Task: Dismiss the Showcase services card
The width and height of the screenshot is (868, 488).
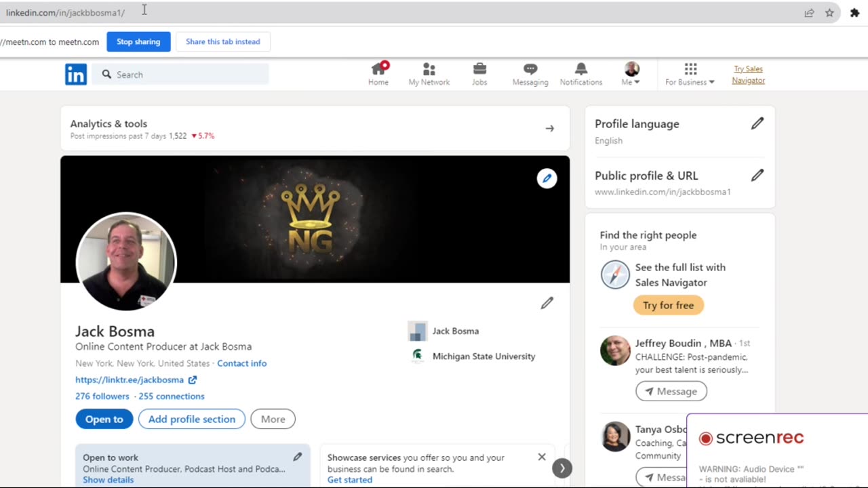Action: pos(542,457)
